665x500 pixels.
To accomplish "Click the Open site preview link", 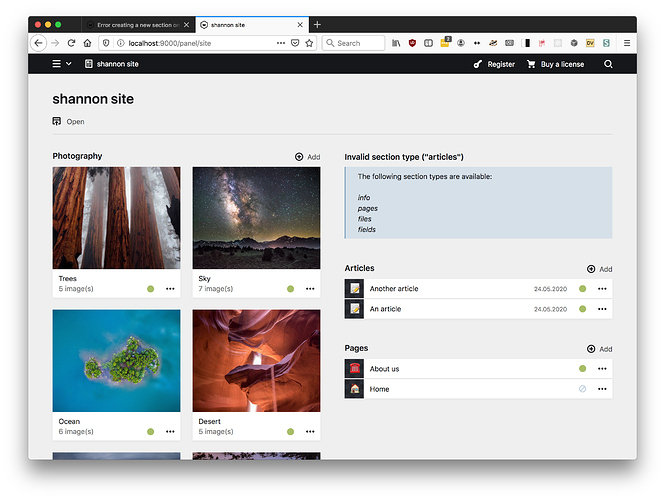I will coord(69,121).
